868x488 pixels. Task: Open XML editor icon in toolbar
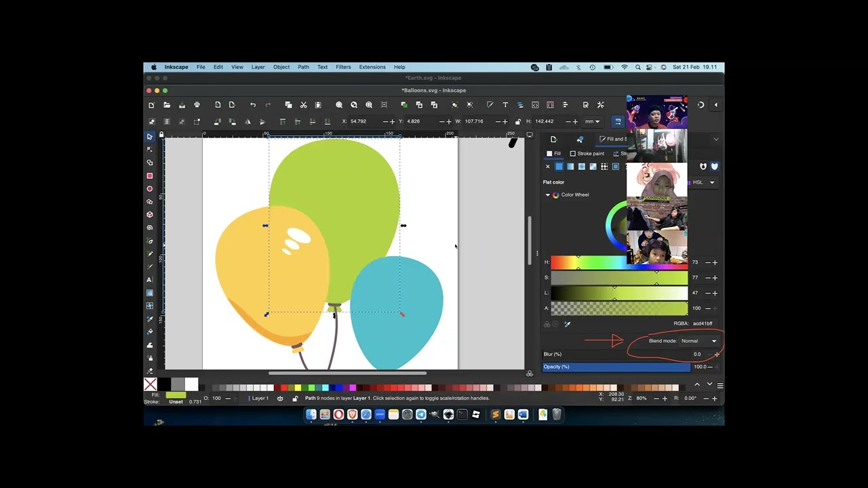click(535, 105)
